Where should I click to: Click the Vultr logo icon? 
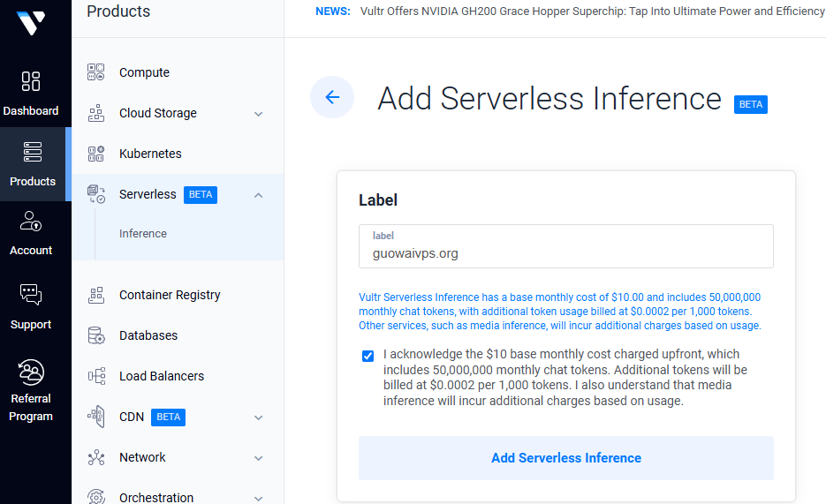click(31, 23)
